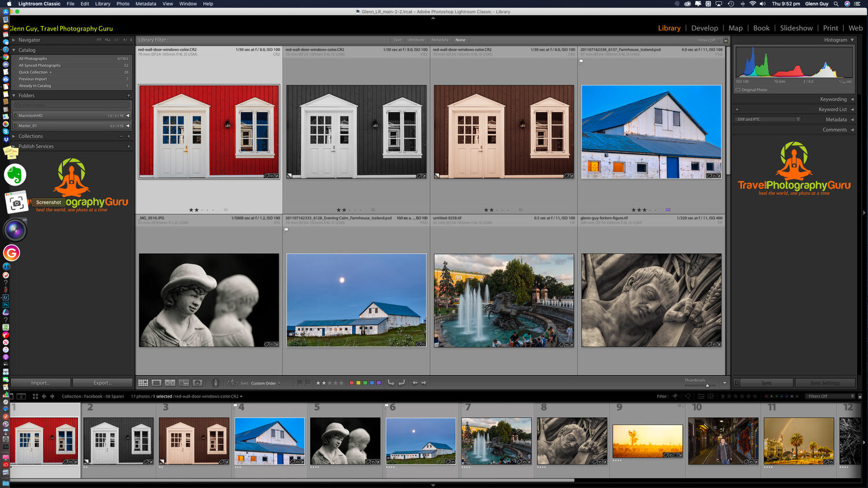Go forward using the filmstrip forward arrow
The image size is (868, 488).
click(52, 396)
